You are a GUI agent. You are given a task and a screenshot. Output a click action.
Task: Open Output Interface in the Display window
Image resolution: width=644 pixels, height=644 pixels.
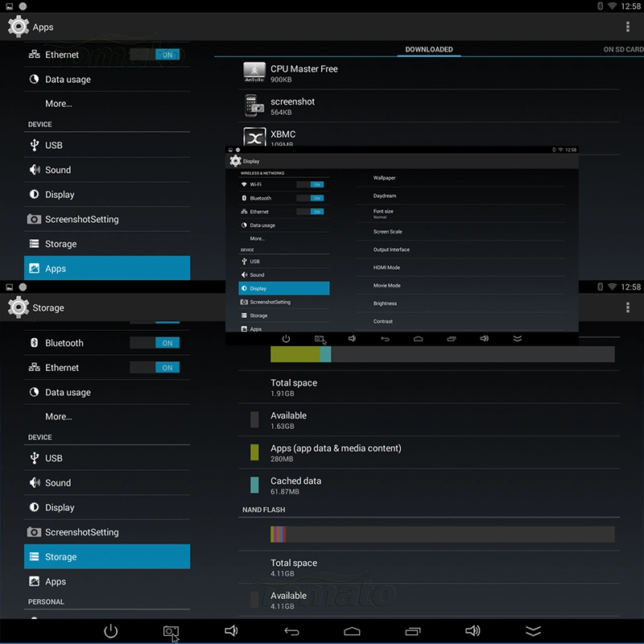(460, 250)
